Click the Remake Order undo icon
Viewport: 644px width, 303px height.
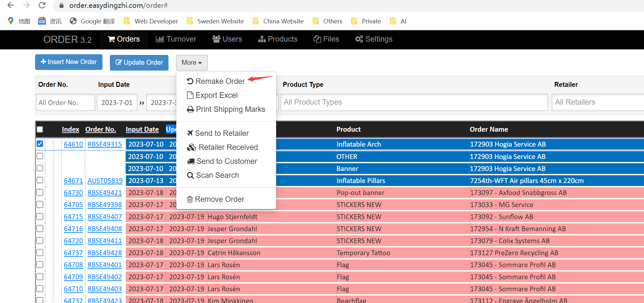190,81
